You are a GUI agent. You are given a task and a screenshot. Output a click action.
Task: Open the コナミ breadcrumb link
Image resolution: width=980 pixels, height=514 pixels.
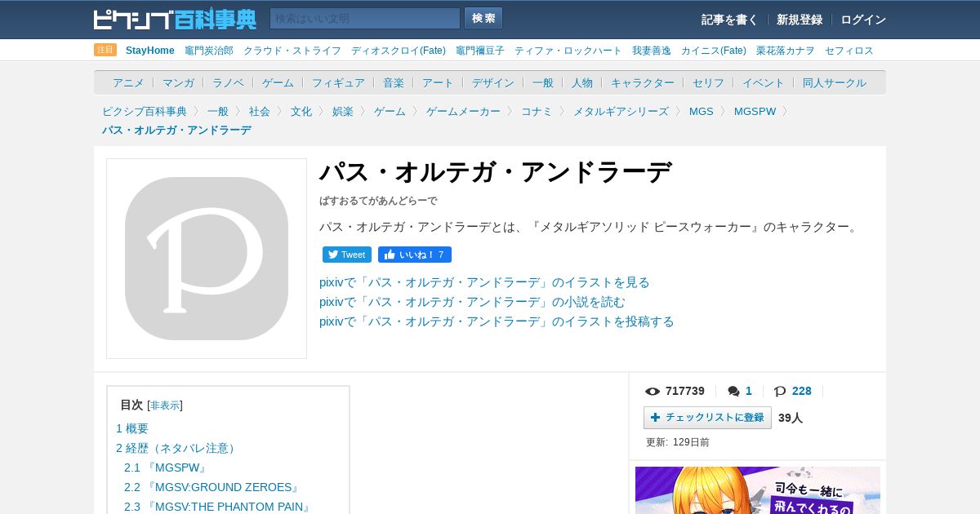[537, 112]
